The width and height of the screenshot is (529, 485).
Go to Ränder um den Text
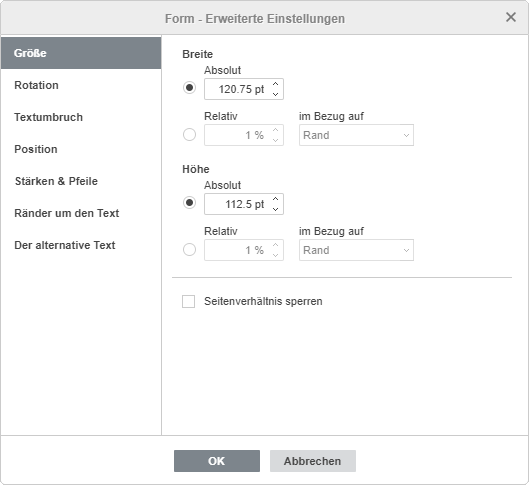pos(81,213)
